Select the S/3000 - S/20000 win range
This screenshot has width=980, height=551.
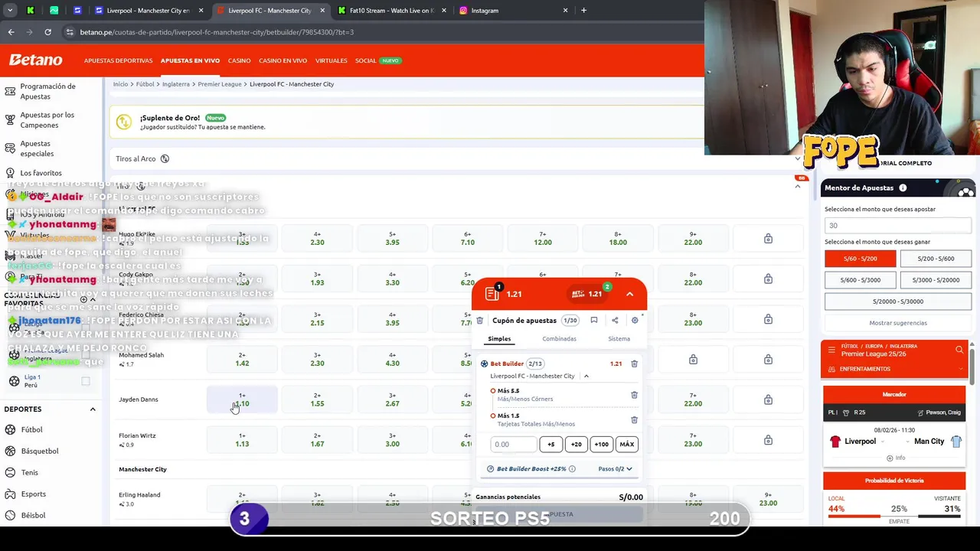click(936, 280)
